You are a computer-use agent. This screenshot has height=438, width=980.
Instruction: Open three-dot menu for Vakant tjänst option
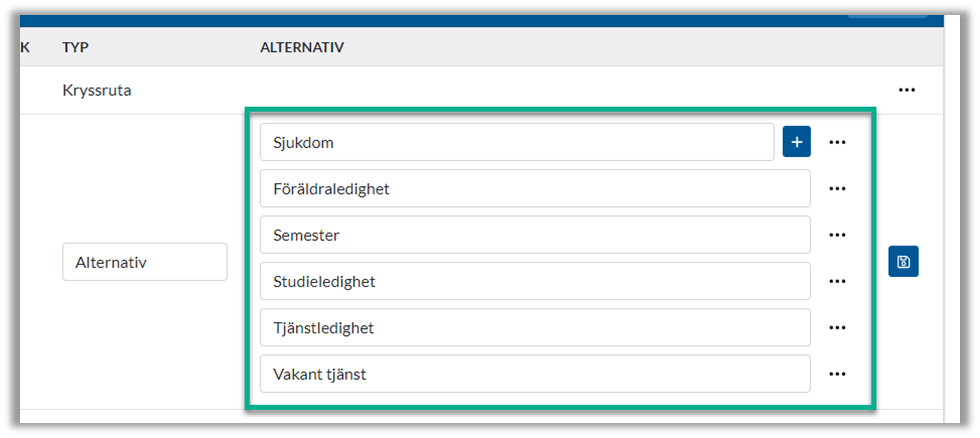pos(838,374)
